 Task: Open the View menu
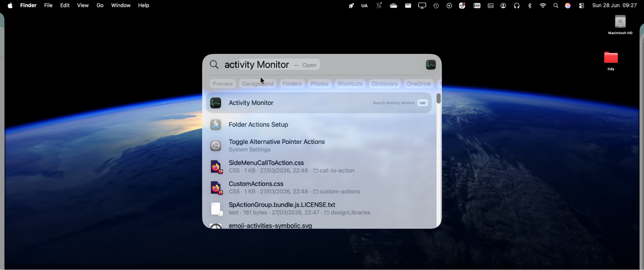(83, 5)
